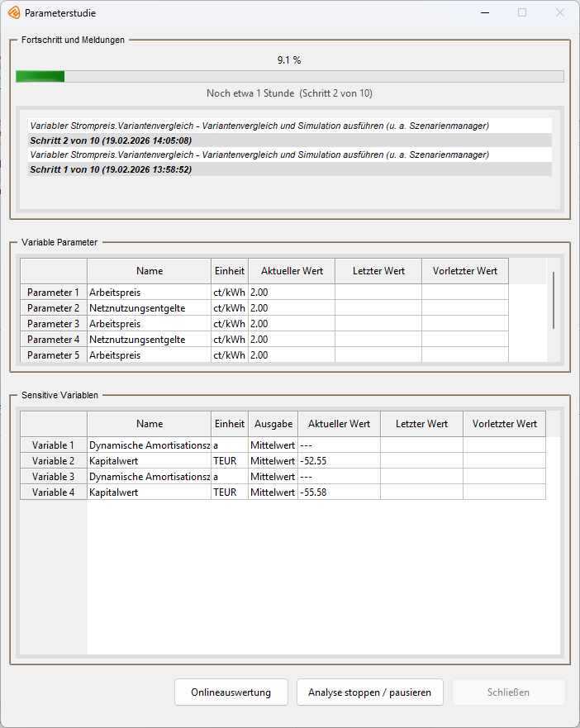Click the Variable 1 row header
Image resolution: width=580 pixels, height=728 pixels.
tap(54, 445)
